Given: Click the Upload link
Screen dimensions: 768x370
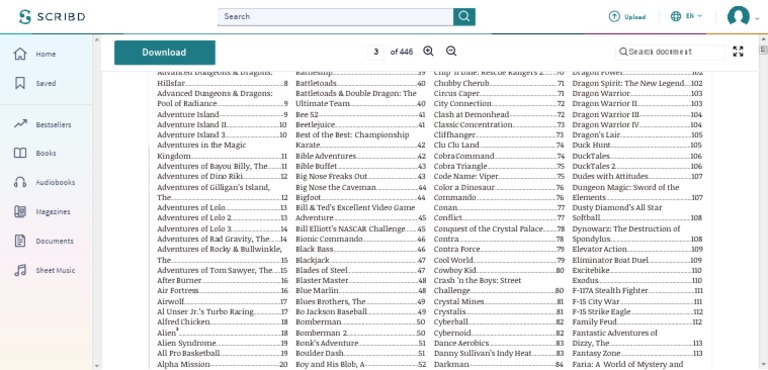Looking at the screenshot, I should coord(635,17).
